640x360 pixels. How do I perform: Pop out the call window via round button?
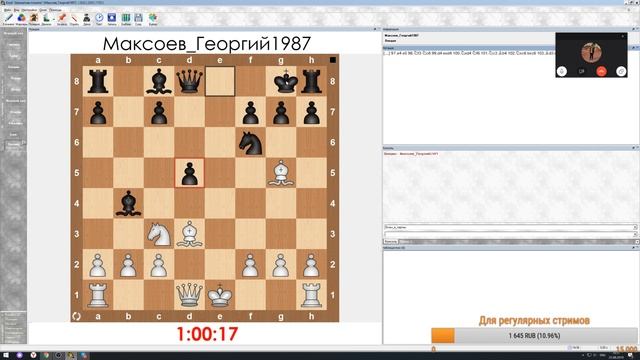pyautogui.click(x=621, y=71)
